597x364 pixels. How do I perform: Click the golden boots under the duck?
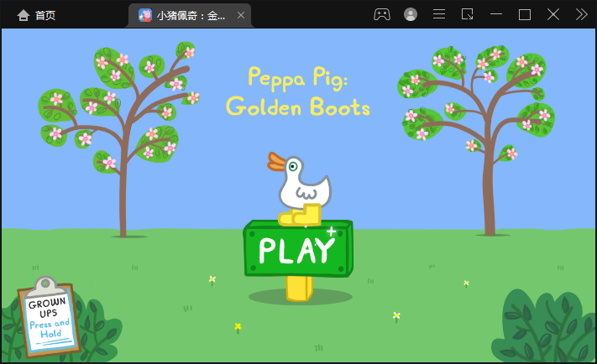(x=302, y=216)
